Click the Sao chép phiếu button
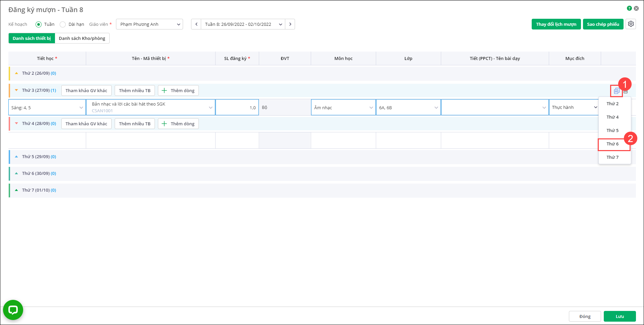The width and height of the screenshot is (644, 325). click(603, 24)
